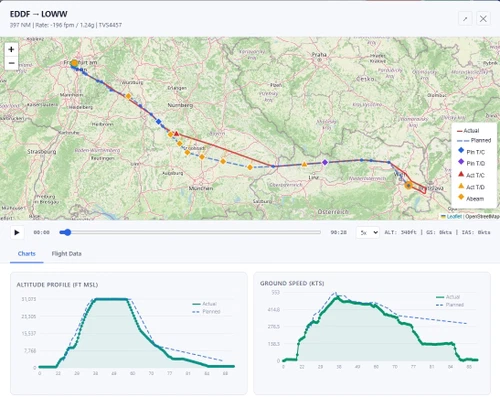Viewport: 500px width, 397px height.
Task: Zoom out on the map
Action: 11,63
